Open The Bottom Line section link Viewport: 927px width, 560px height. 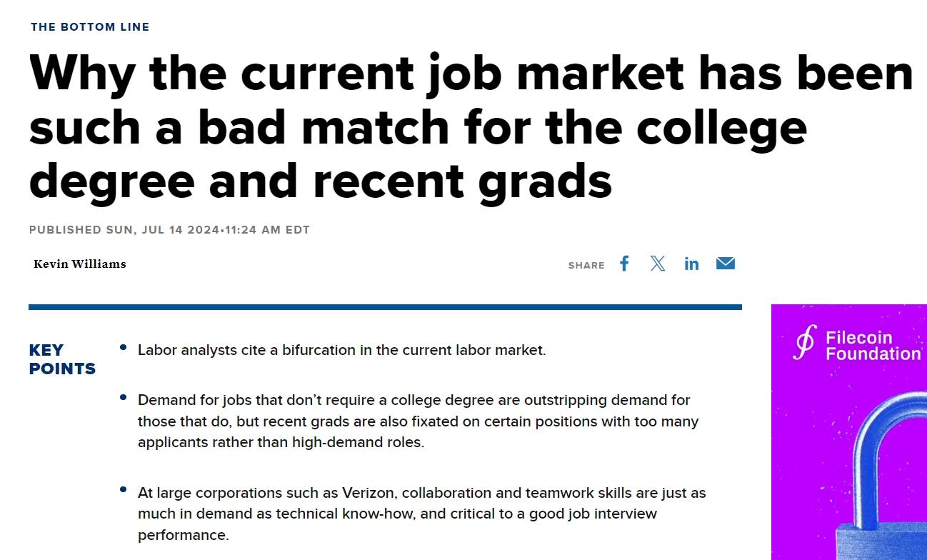coord(90,27)
